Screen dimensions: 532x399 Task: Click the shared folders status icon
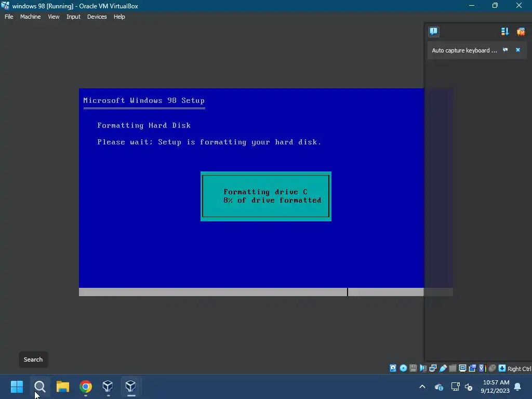pyautogui.click(x=453, y=368)
